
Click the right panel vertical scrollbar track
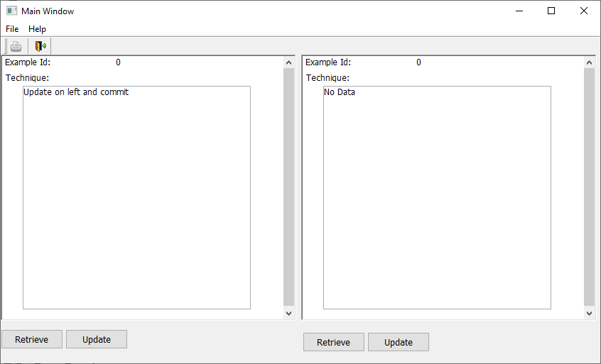(x=589, y=187)
